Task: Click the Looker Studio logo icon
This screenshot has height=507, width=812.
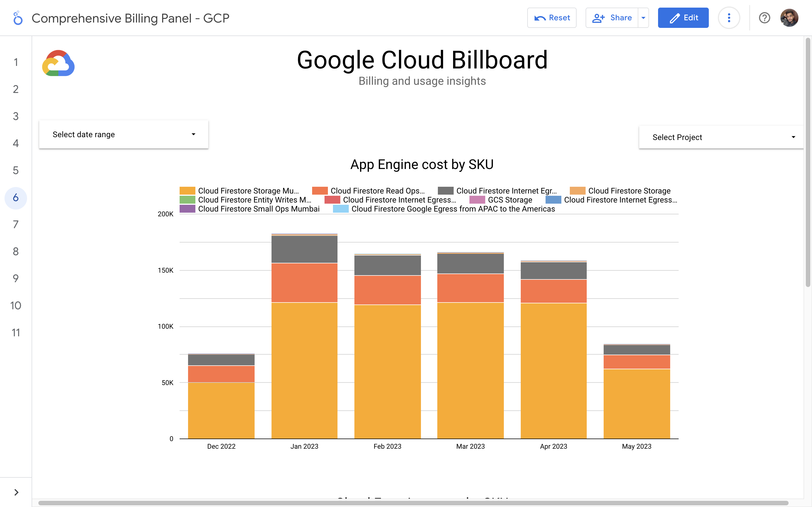Action: [17, 18]
